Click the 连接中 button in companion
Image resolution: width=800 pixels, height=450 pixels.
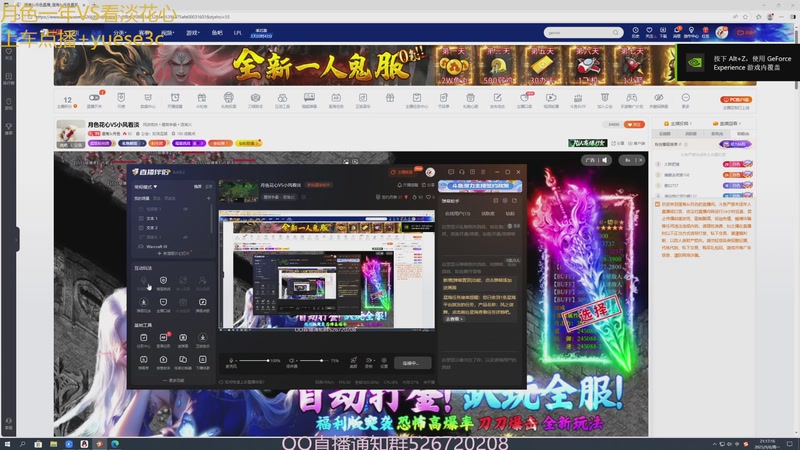tap(411, 363)
